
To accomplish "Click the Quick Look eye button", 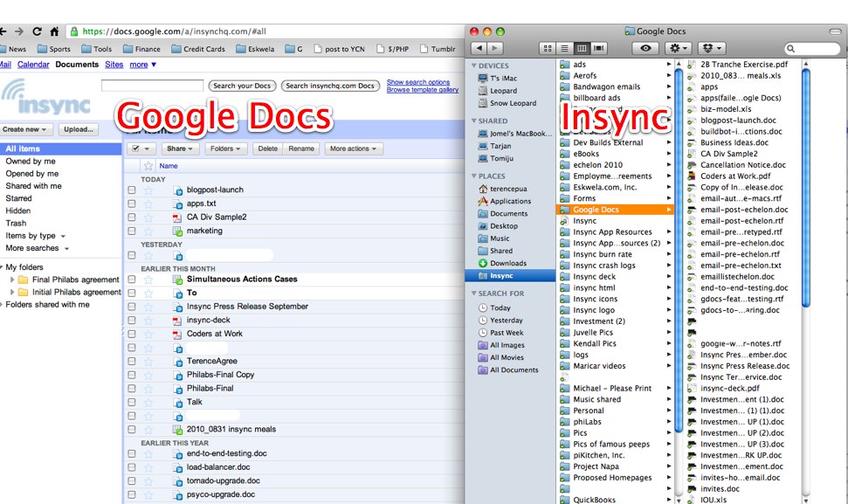I will click(x=645, y=48).
